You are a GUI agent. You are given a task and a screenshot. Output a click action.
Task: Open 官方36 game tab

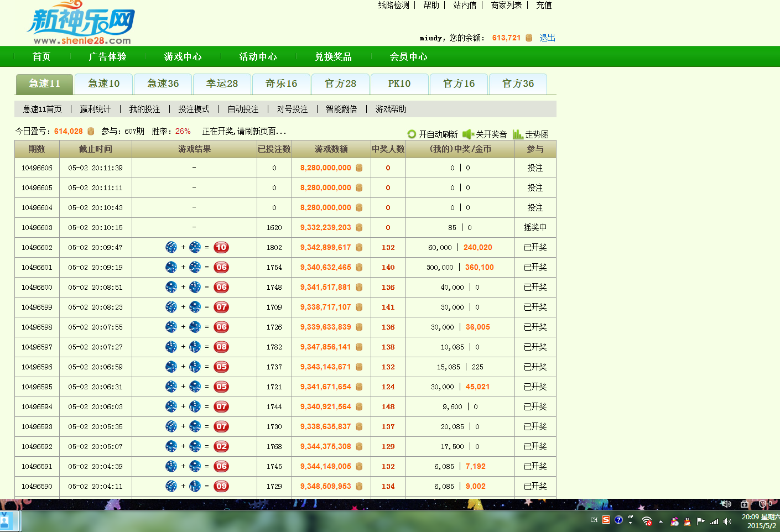point(518,84)
